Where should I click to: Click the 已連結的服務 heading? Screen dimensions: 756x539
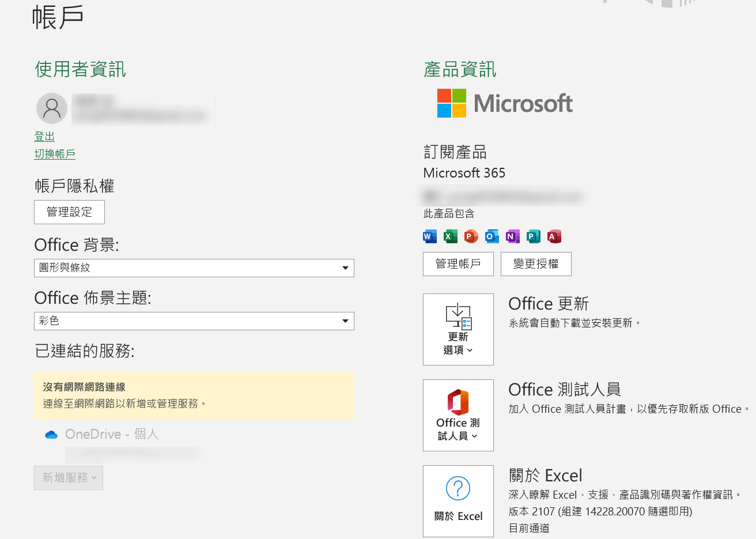tap(85, 350)
